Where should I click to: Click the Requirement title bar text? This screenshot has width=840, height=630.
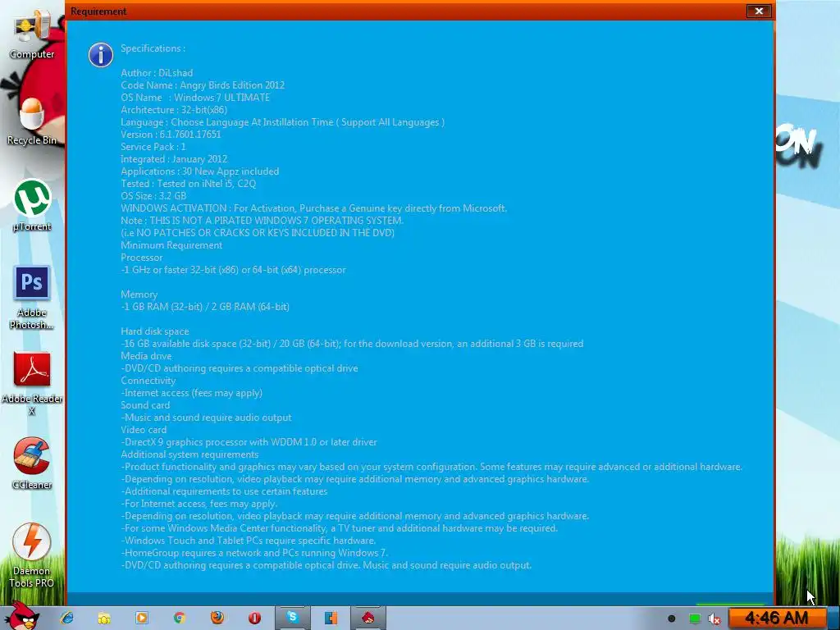pyautogui.click(x=98, y=11)
